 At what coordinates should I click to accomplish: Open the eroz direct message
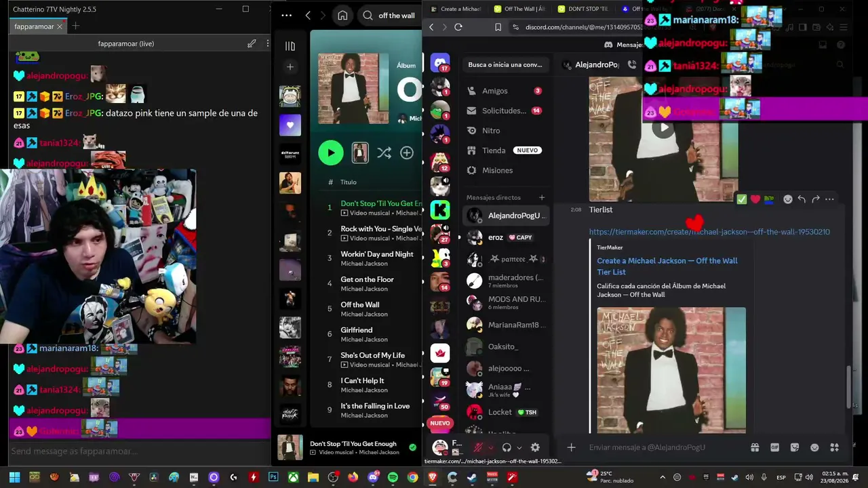click(x=506, y=237)
